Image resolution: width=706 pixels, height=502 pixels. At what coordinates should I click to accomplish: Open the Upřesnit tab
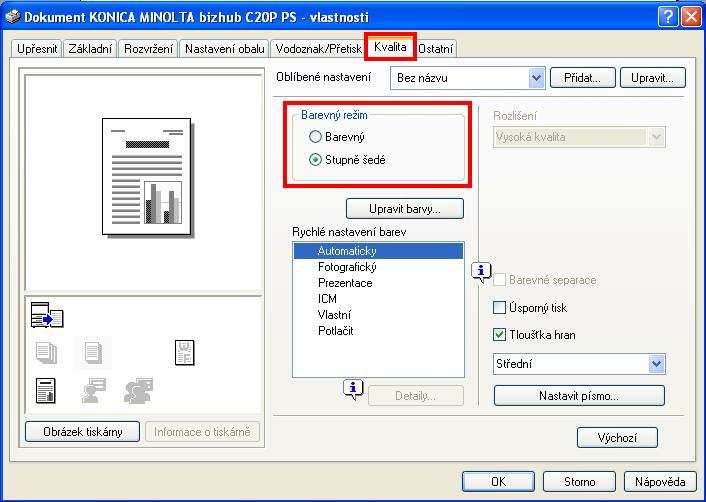pyautogui.click(x=37, y=49)
